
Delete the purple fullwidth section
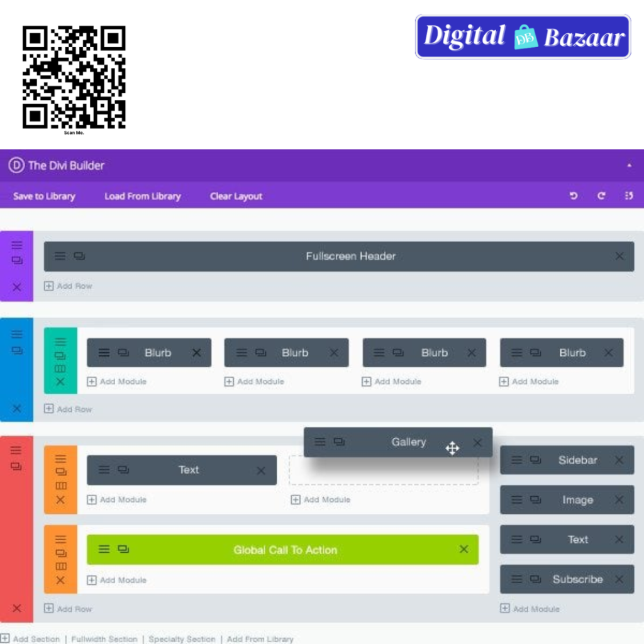pos(17,287)
